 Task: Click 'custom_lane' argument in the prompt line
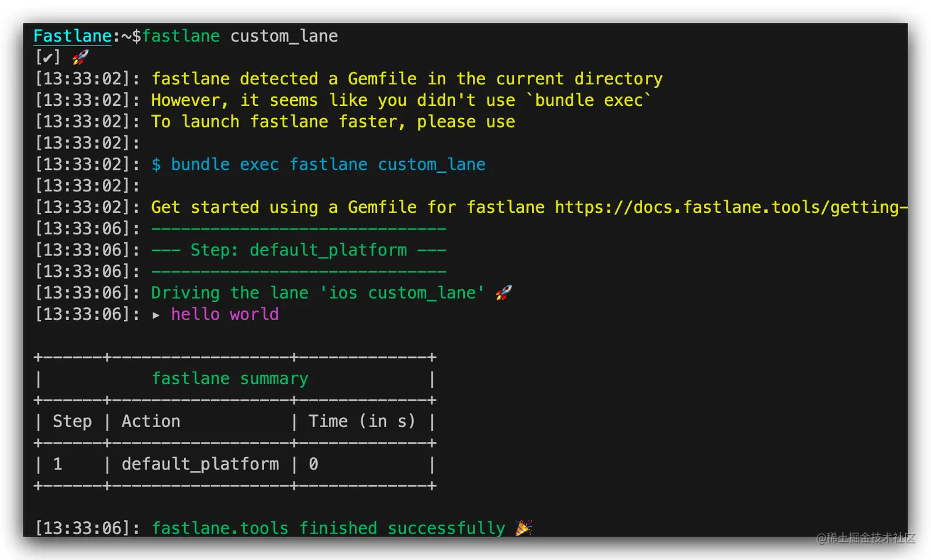click(284, 36)
